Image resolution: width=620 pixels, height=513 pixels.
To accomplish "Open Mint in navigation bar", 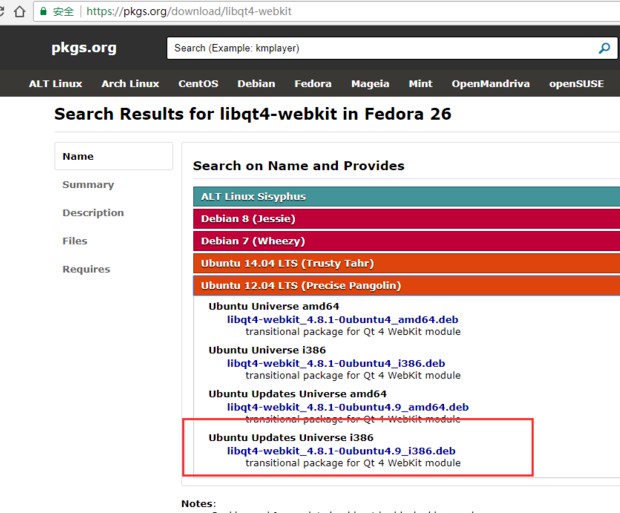I will [420, 84].
